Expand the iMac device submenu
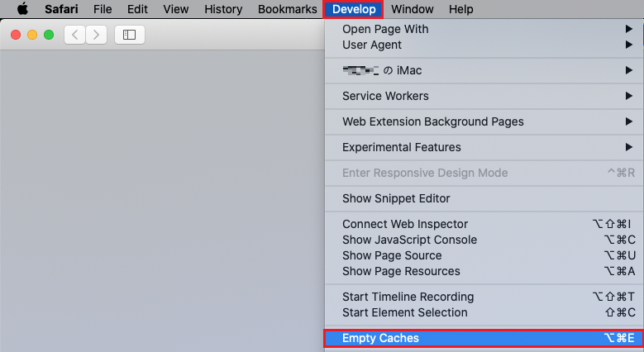Screen dimensions: 644x352 point(484,70)
